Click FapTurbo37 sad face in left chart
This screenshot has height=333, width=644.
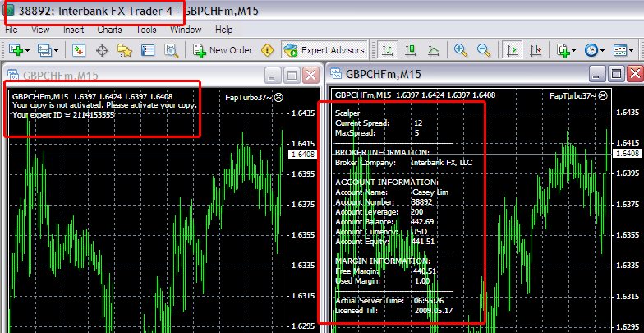[x=279, y=97]
